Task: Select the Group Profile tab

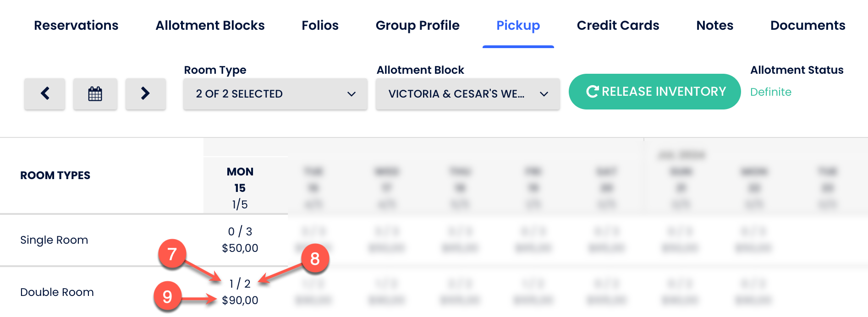Action: 418,26
